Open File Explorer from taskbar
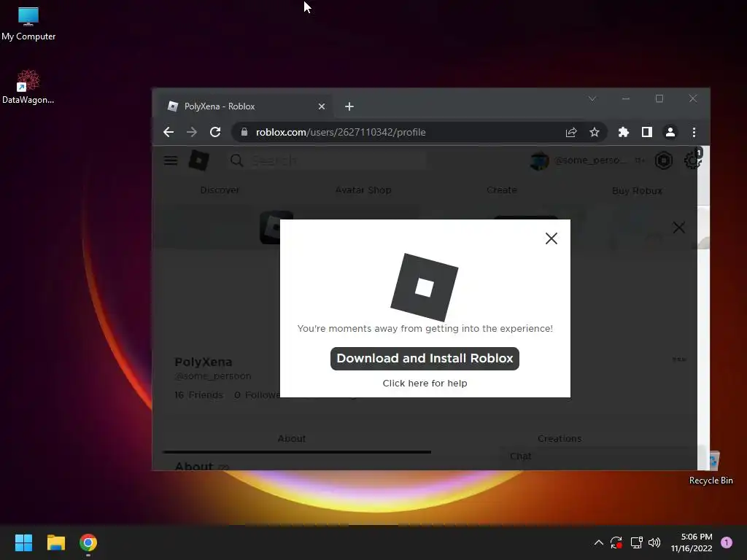 pyautogui.click(x=55, y=542)
